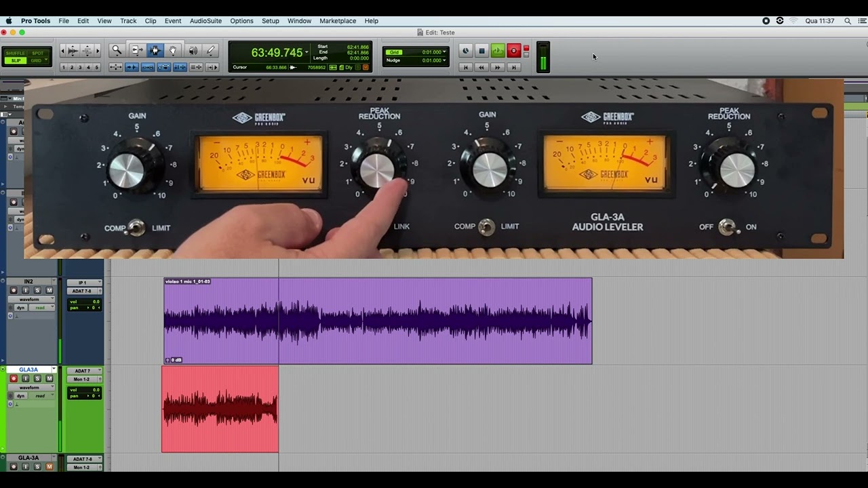Recall zoom preset 1
Screen dimensions: 868x488
point(64,67)
